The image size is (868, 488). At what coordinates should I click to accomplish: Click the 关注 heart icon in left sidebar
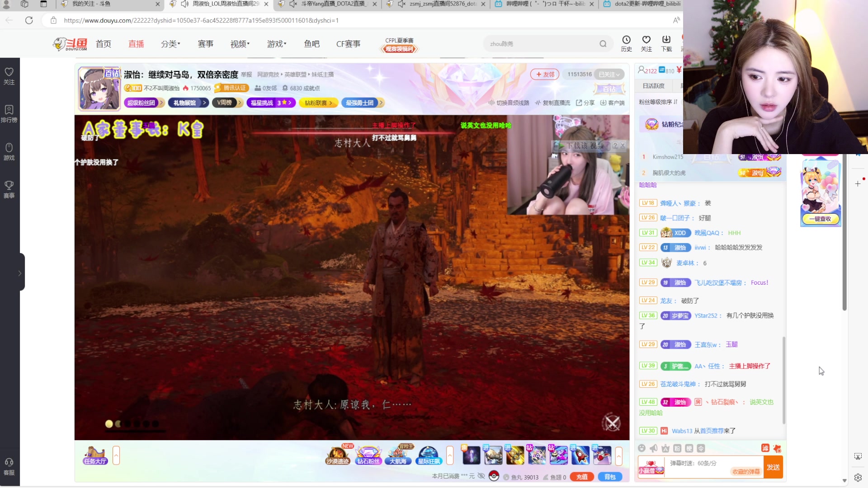coord(9,76)
